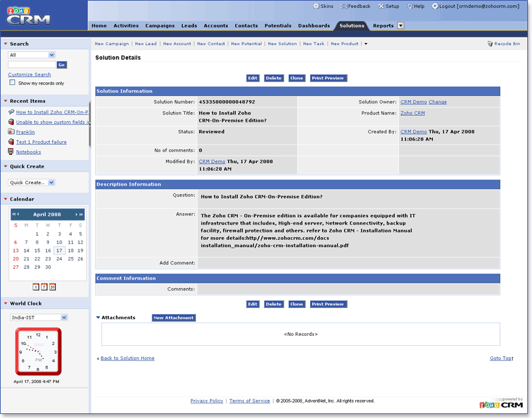Image resolution: width=532 pixels, height=418 pixels.
Task: Follow the Back to Solution Home link
Action: coord(127,358)
